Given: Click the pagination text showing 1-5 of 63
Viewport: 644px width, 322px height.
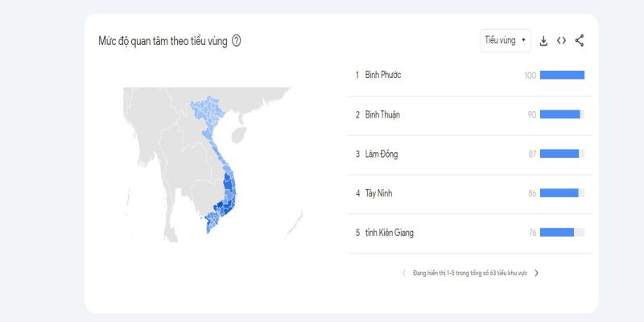Looking at the screenshot, I should click(x=470, y=273).
